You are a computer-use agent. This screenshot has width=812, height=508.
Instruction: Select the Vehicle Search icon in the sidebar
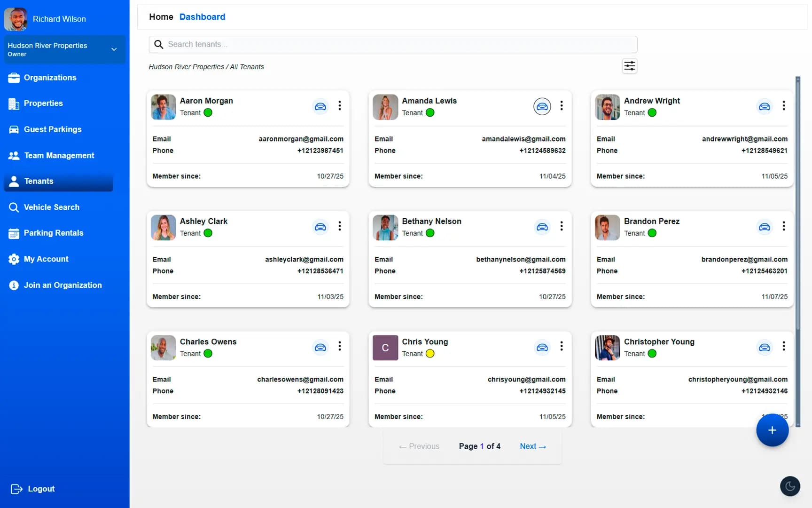(14, 207)
